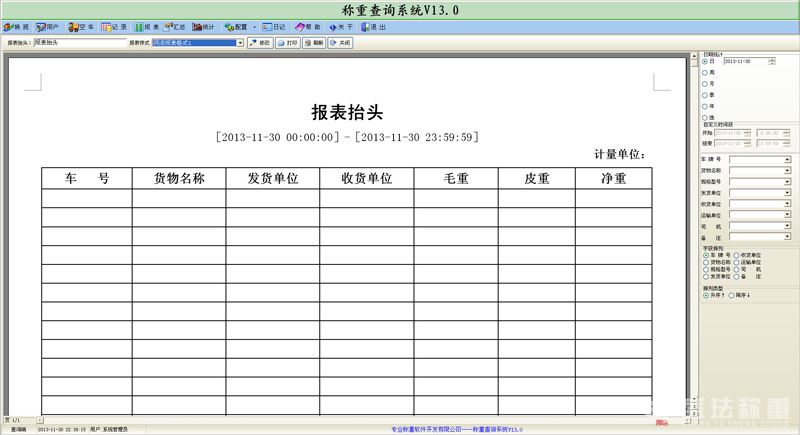Viewport: 800px width, 435px height.
Task: Click the 修改 (Modify) button
Action: (x=260, y=43)
